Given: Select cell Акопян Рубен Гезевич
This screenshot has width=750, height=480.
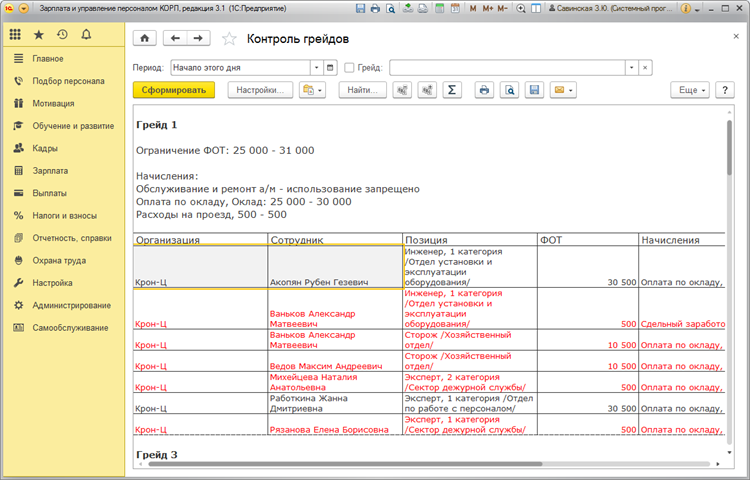Looking at the screenshot, I should pos(335,267).
